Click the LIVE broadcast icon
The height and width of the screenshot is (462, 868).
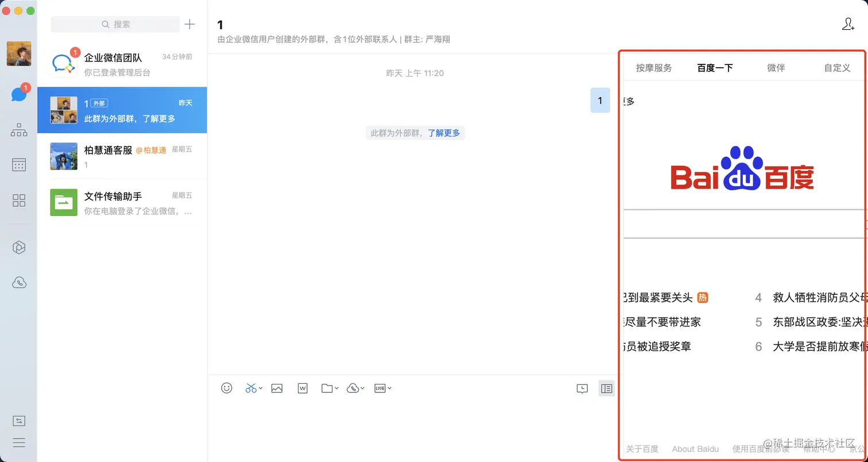(x=380, y=388)
